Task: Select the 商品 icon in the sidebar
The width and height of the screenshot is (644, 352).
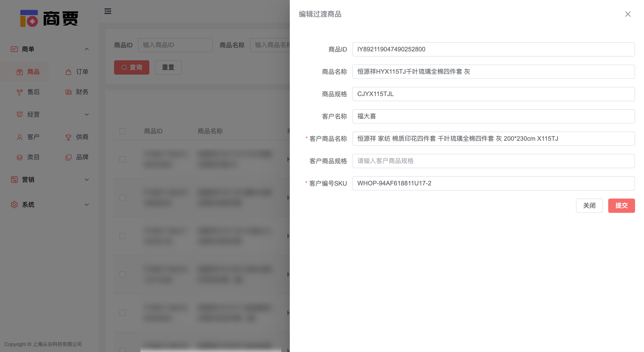Action: coord(20,72)
